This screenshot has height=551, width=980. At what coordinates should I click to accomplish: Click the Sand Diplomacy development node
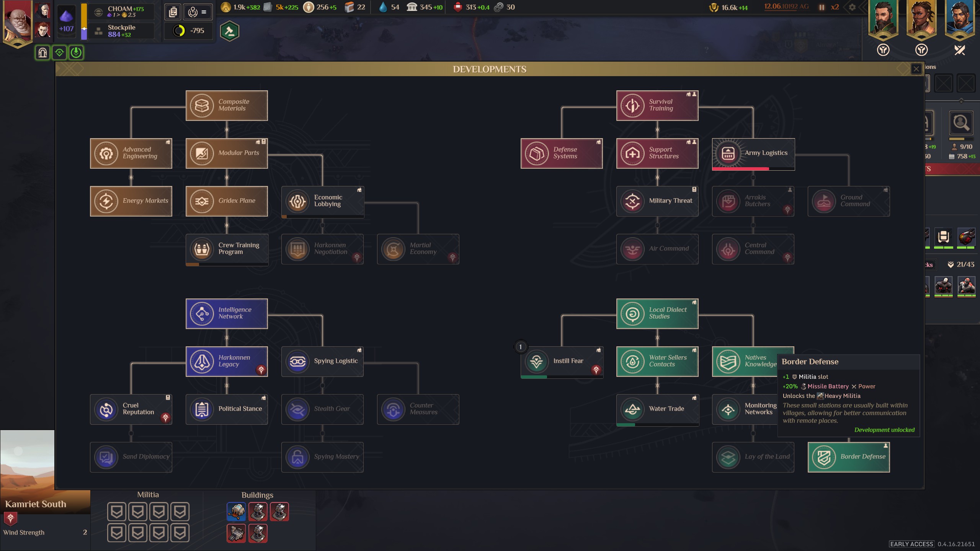click(x=131, y=457)
